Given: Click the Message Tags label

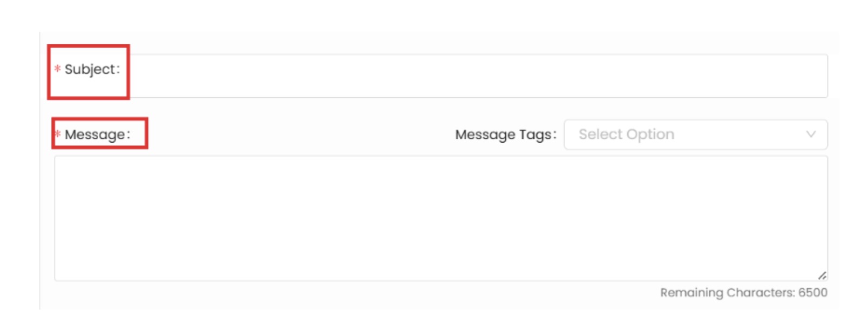Looking at the screenshot, I should tap(504, 135).
